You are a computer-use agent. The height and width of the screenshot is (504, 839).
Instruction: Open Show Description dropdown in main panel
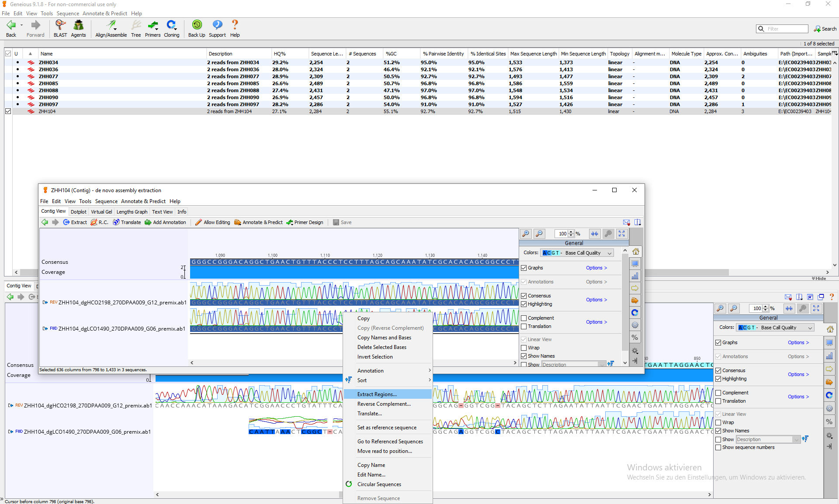click(768, 439)
